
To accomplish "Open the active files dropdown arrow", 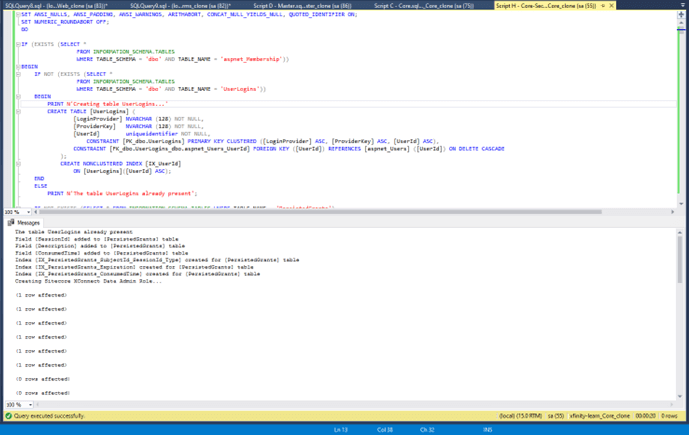I will pos(682,5).
